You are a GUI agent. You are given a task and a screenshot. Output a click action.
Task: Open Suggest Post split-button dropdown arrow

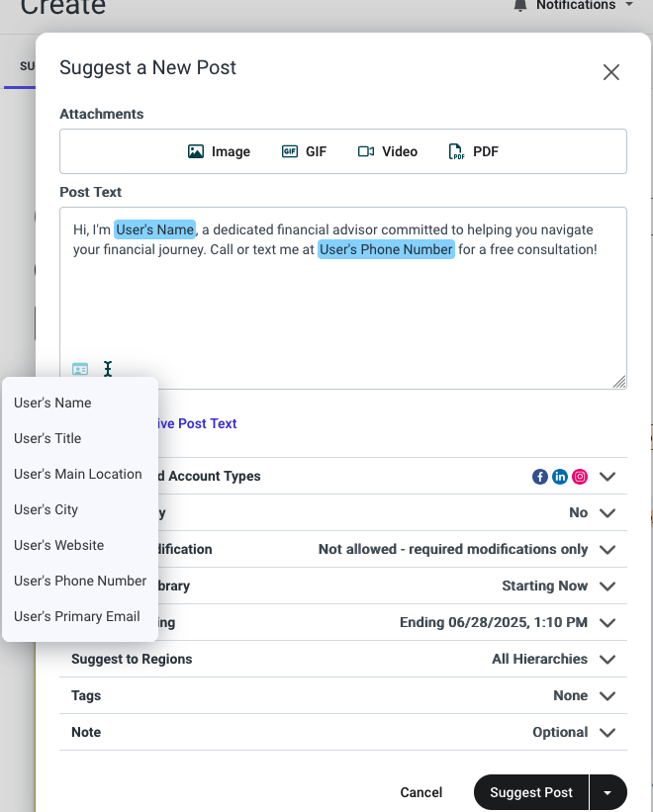pyautogui.click(x=607, y=792)
